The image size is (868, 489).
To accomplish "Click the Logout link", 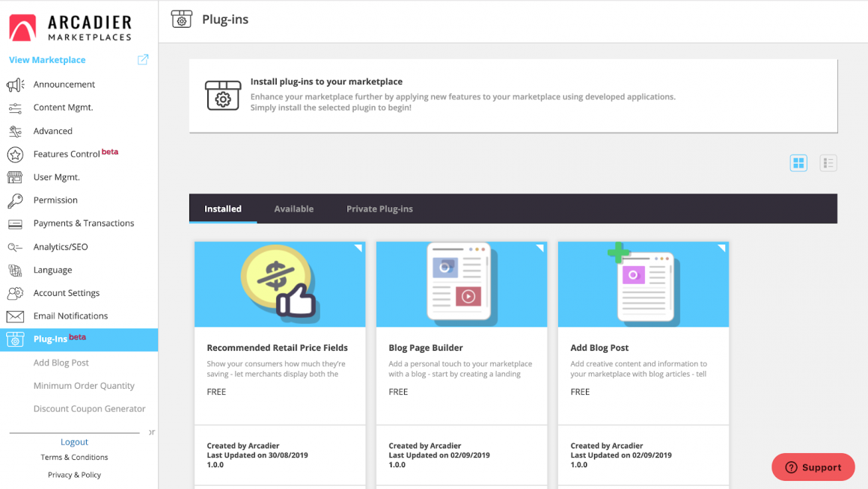I will 74,442.
